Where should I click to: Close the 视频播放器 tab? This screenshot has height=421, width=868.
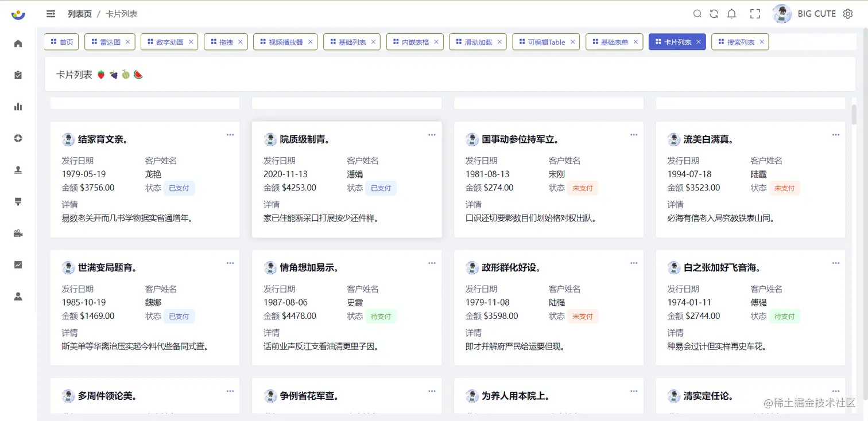[x=311, y=42]
